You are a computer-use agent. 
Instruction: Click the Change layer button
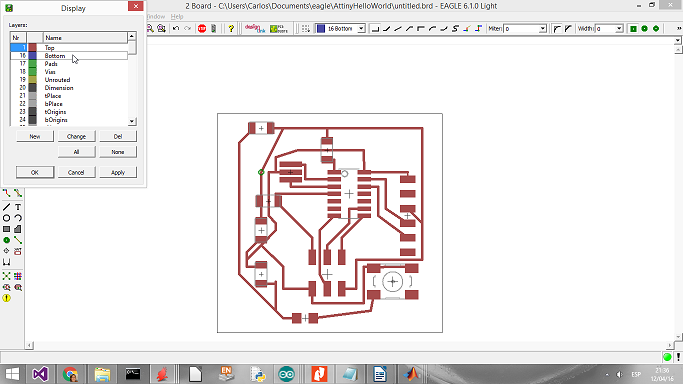[x=76, y=136]
